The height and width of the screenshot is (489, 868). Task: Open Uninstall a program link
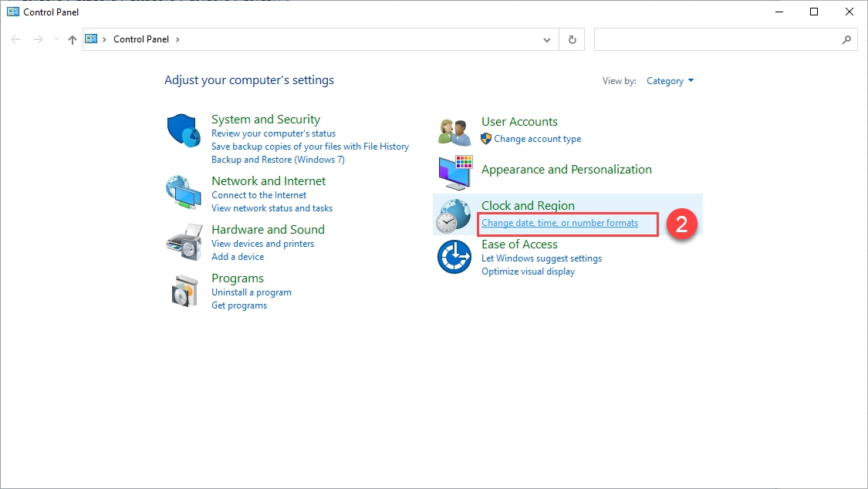[x=252, y=292]
